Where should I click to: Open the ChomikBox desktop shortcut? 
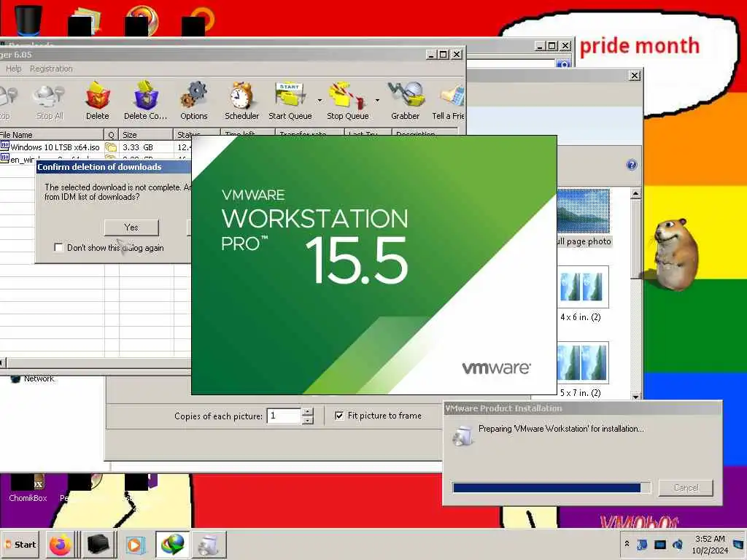pyautogui.click(x=28, y=488)
